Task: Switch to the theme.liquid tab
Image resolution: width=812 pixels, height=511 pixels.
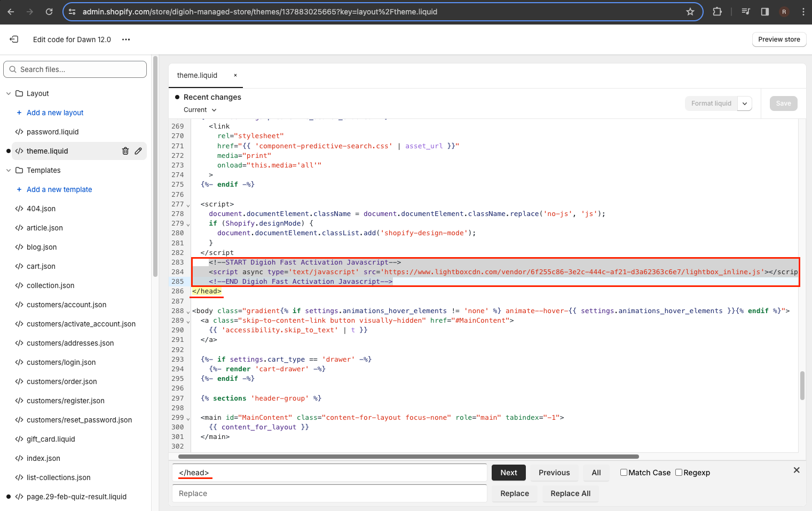Action: click(197, 75)
